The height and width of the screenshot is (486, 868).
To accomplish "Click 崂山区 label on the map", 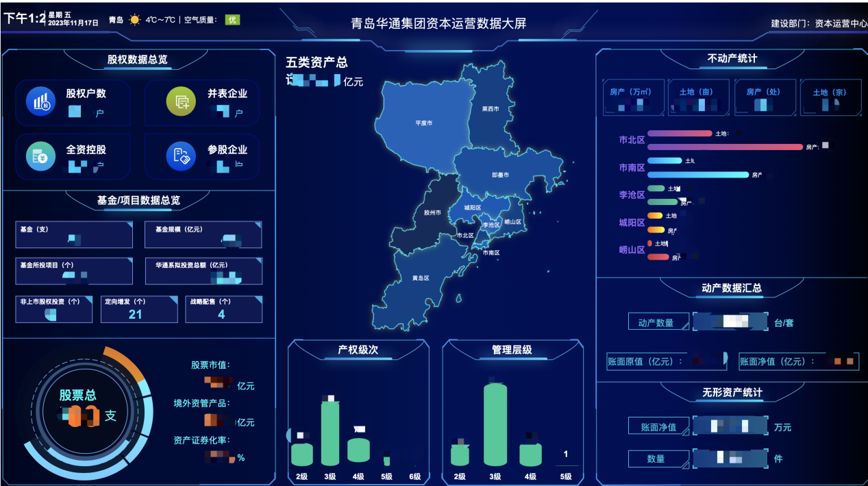I will [x=512, y=221].
